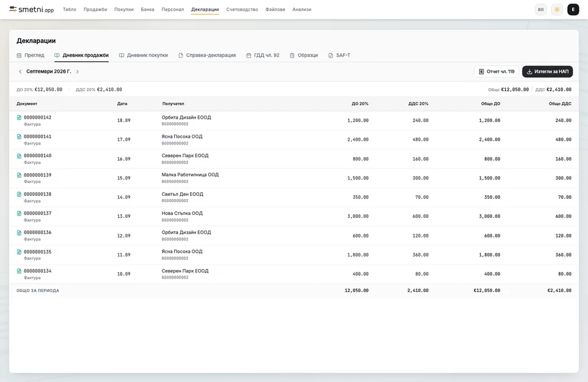Select recipient Светъл Ден ЕООД
The height and width of the screenshot is (382, 588).
pos(183,194)
